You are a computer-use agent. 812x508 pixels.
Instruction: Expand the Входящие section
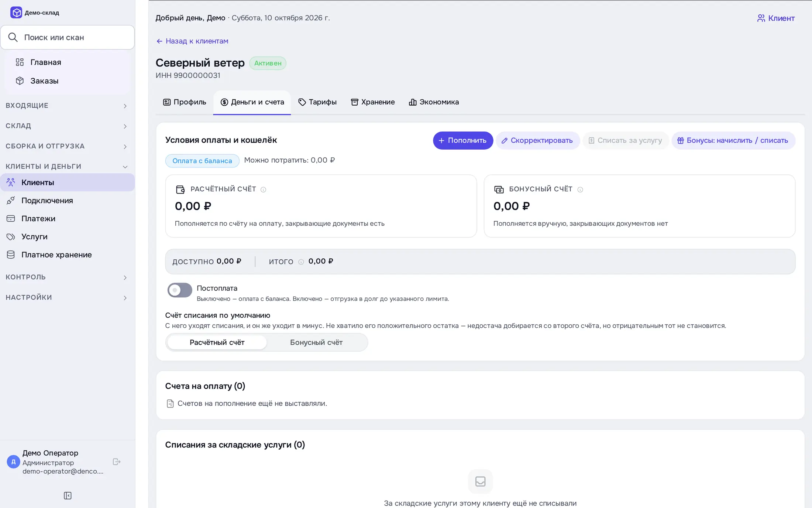(67, 106)
